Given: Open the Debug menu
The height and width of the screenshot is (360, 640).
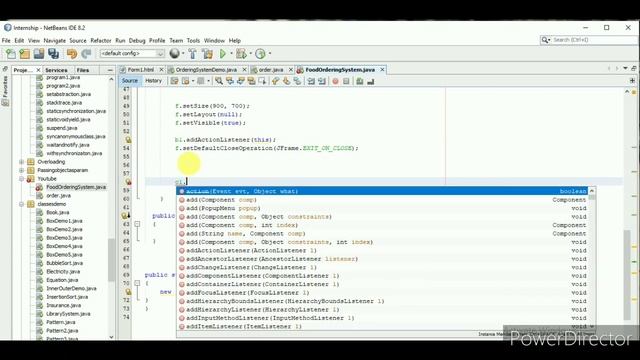Looking at the screenshot, I should click(137, 40).
